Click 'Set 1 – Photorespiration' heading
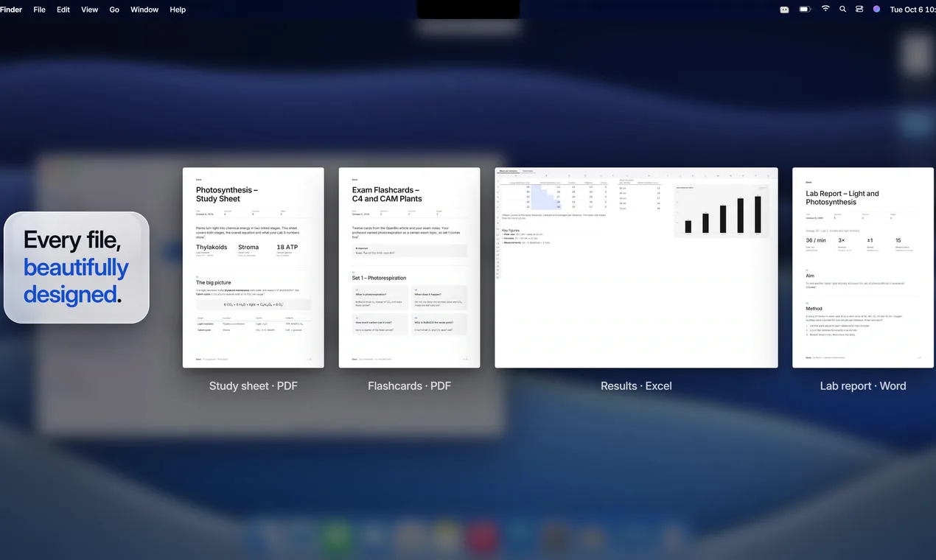This screenshot has height=560, width=936. point(379,278)
